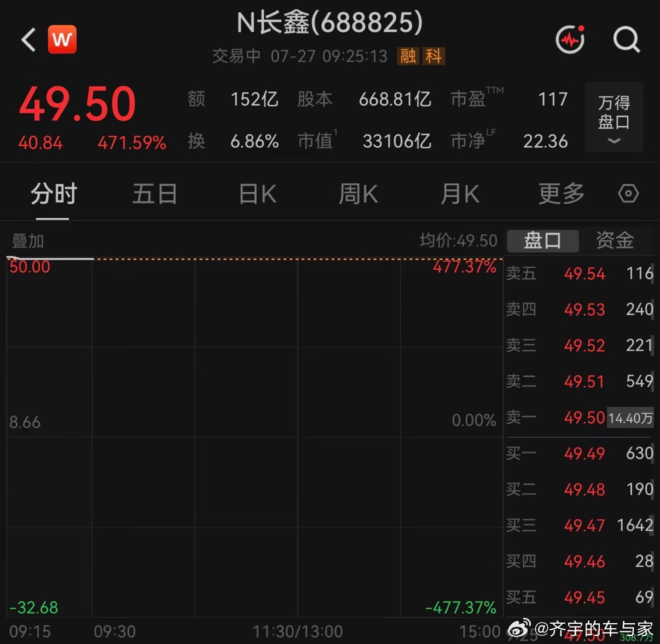Switch to the 日K tab

tap(257, 194)
